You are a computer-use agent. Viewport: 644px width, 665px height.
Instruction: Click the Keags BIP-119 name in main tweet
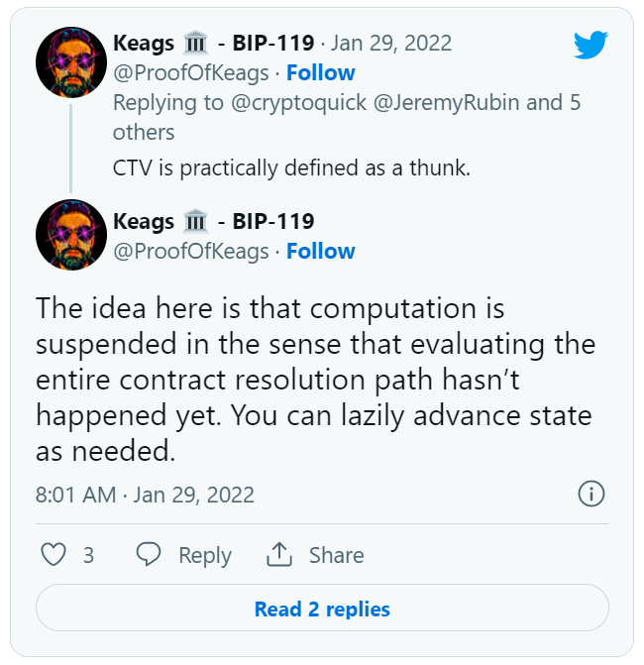(214, 221)
